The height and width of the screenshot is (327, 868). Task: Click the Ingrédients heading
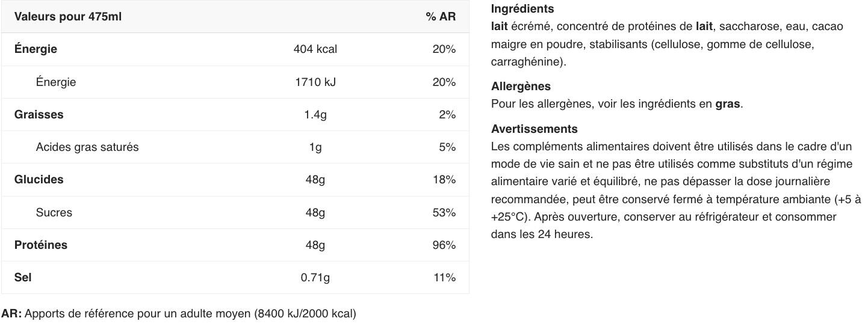(522, 9)
